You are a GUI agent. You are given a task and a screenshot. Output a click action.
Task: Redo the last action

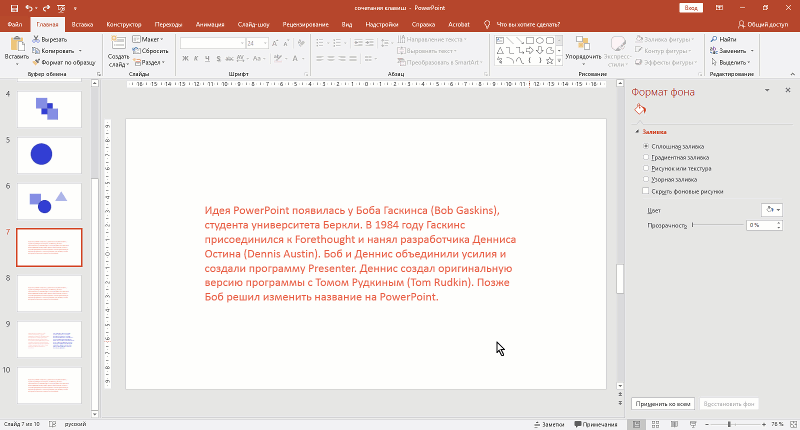coord(46,8)
